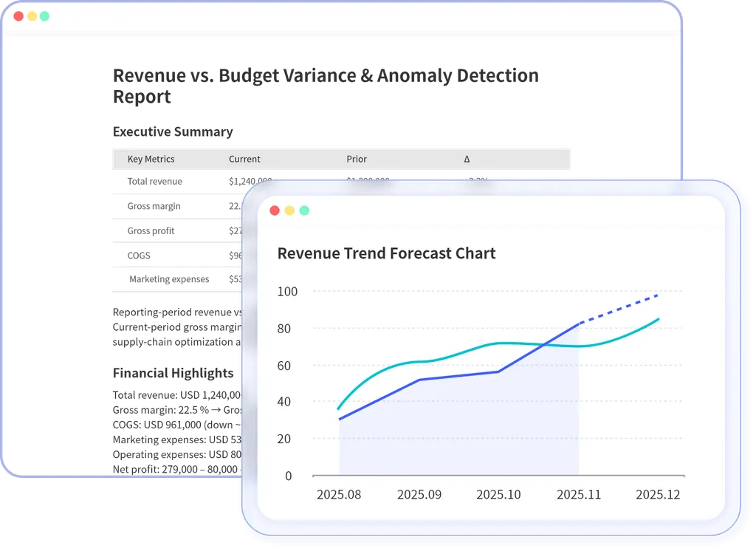Click the yellow dot on the report window

[x=32, y=15]
